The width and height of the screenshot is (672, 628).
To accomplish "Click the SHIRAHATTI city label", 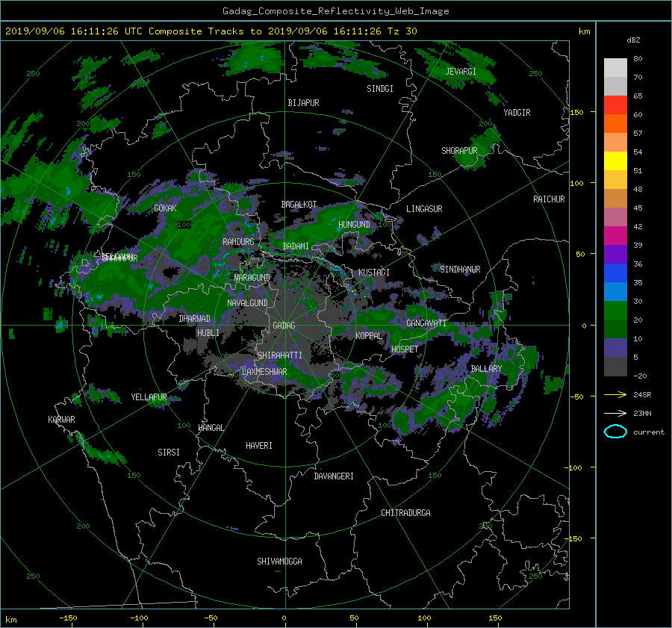I will (x=280, y=355).
